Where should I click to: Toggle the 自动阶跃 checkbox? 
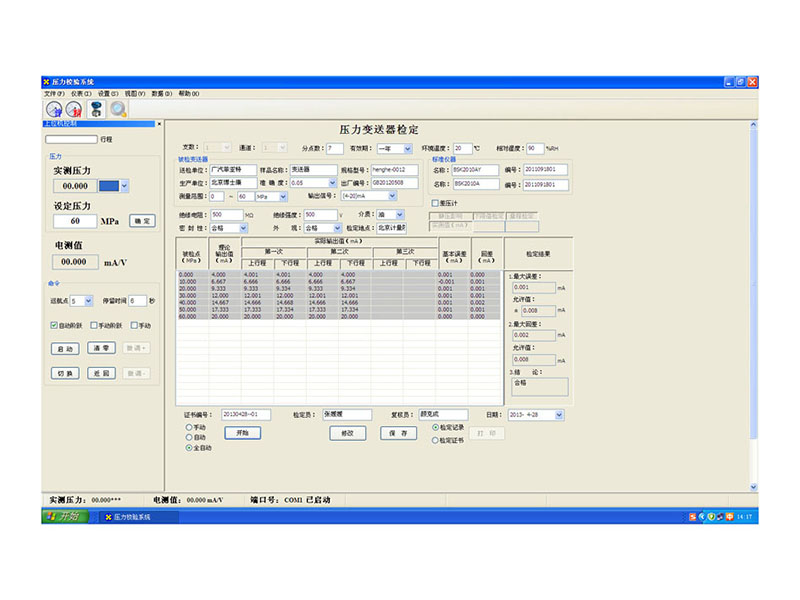55,325
